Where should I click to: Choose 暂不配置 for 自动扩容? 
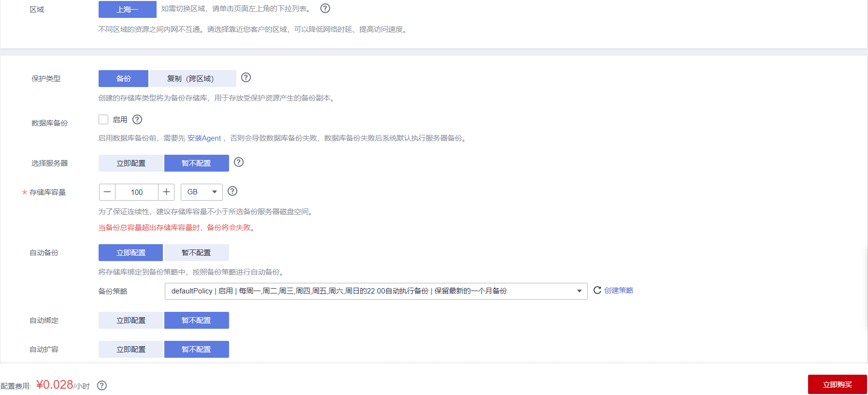pos(197,349)
